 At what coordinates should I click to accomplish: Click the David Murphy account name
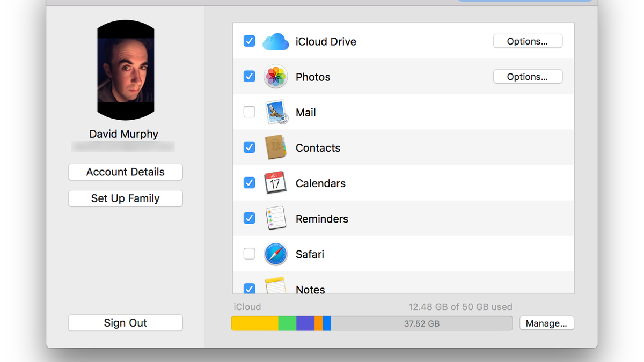click(124, 134)
